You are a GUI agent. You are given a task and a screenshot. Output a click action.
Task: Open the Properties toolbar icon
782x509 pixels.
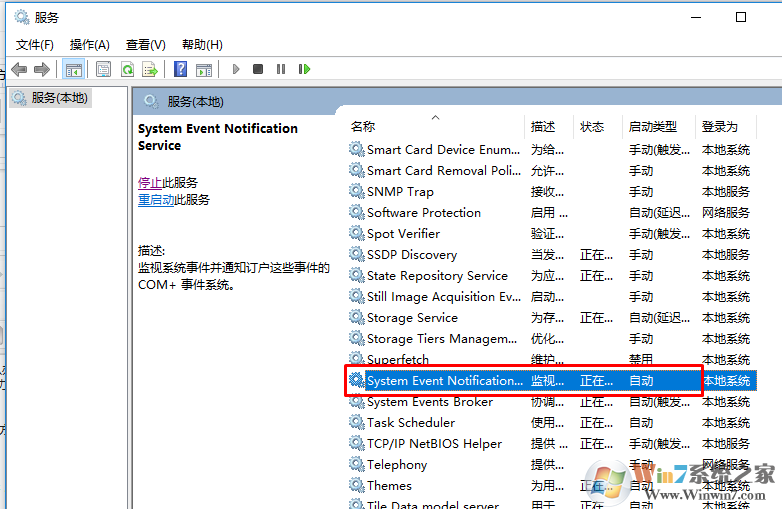coord(103,69)
